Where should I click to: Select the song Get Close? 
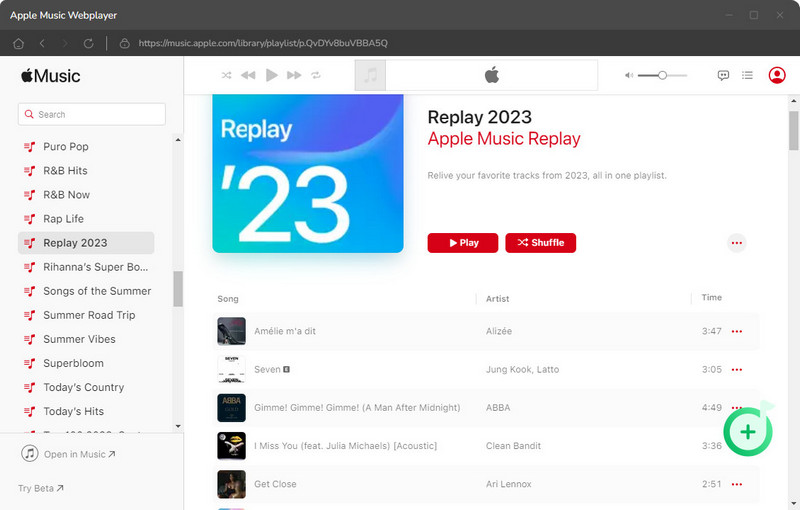[x=275, y=484]
